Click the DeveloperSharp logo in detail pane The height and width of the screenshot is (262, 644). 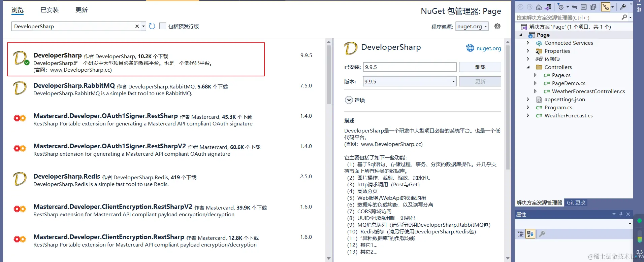pos(351,48)
